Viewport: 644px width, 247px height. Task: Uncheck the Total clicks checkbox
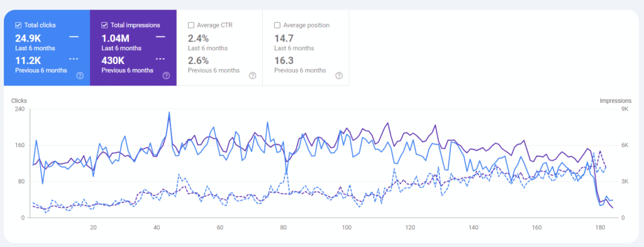tap(18, 25)
